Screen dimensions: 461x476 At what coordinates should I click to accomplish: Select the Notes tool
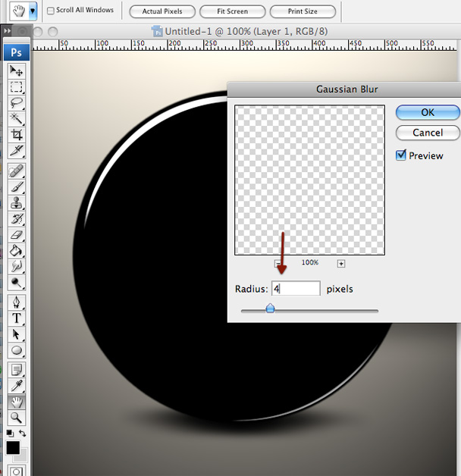tap(16, 370)
